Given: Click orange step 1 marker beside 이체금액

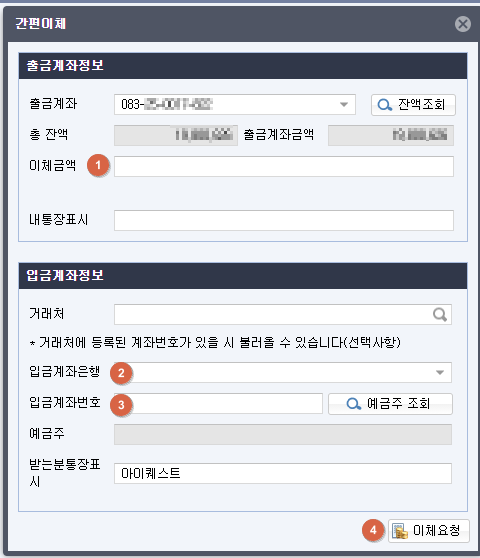Looking at the screenshot, I should [98, 165].
